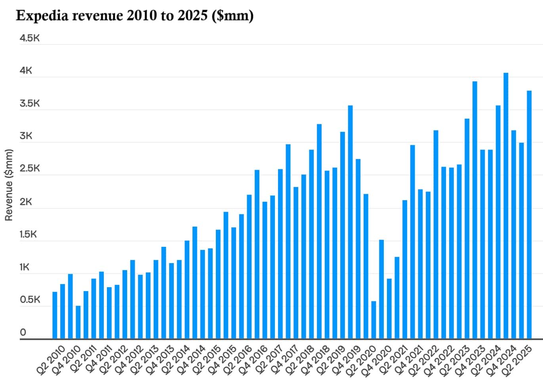This screenshot has height=392, width=543.
Task: Click the 3K horizontal gridline
Action: click(x=277, y=135)
